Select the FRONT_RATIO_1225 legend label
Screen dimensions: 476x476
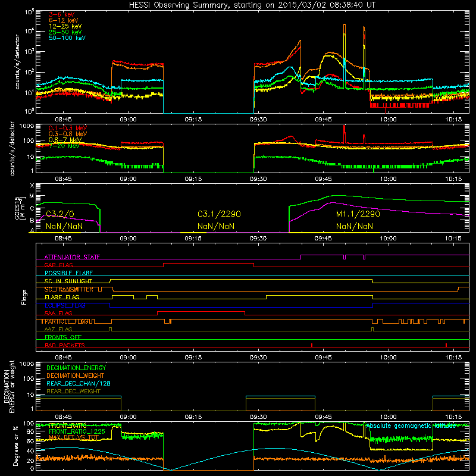click(77, 431)
